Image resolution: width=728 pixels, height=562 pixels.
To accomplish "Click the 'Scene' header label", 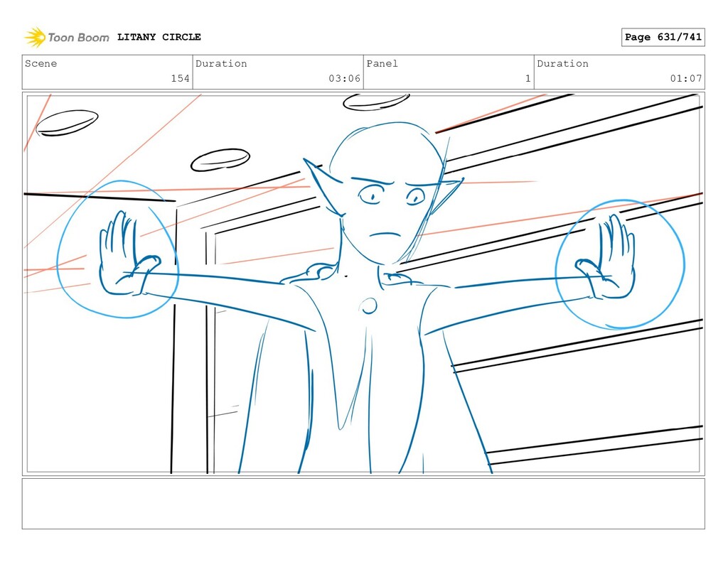I will pos(41,63).
